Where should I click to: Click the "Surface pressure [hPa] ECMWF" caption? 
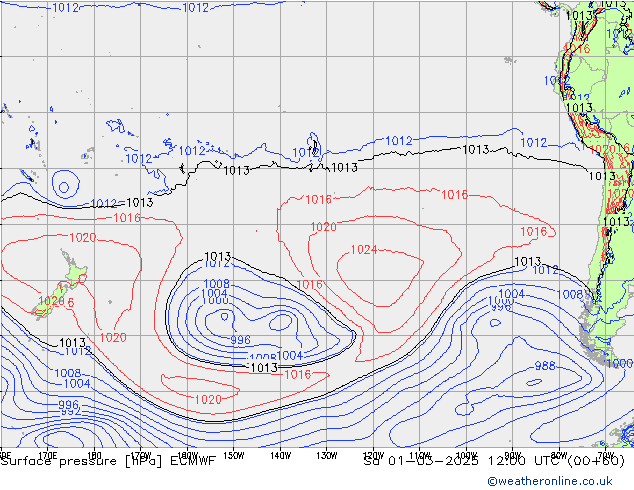tap(108, 461)
